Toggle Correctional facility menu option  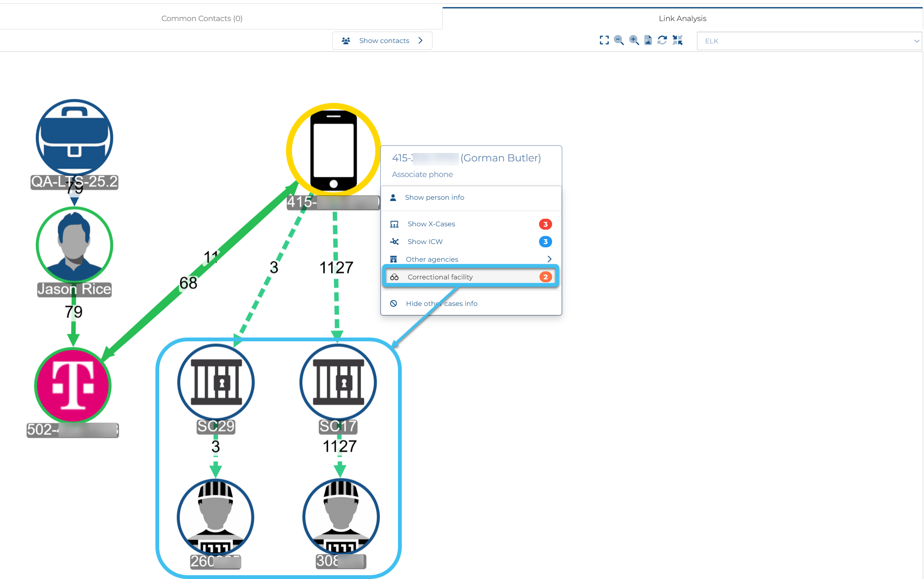click(440, 277)
